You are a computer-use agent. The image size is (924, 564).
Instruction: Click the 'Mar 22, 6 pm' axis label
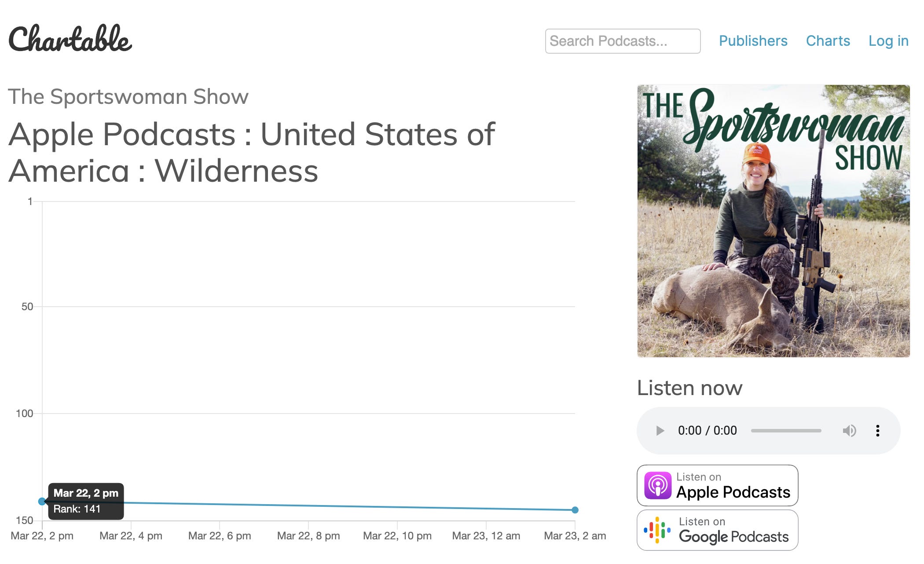[220, 535]
